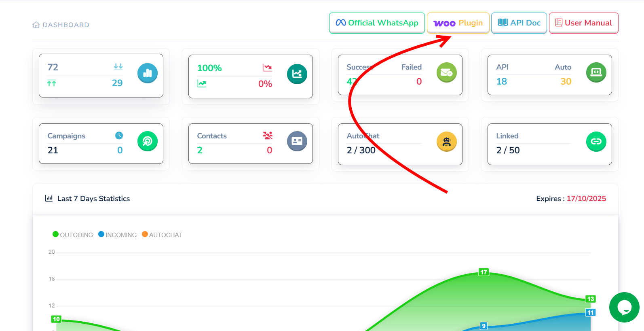
Task: Click the teal line chart icon in the 100% card
Action: [297, 74]
